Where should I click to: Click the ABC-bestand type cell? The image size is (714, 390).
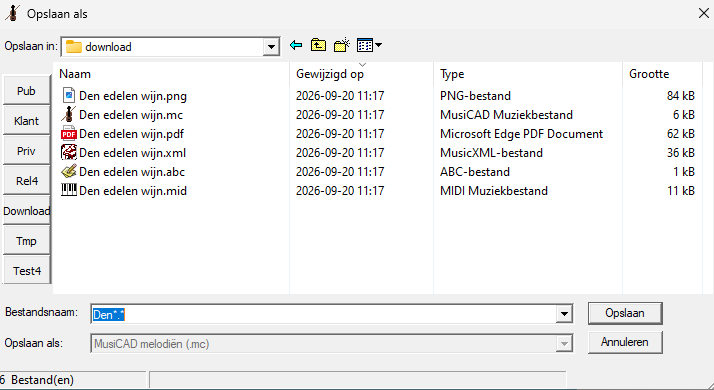475,172
